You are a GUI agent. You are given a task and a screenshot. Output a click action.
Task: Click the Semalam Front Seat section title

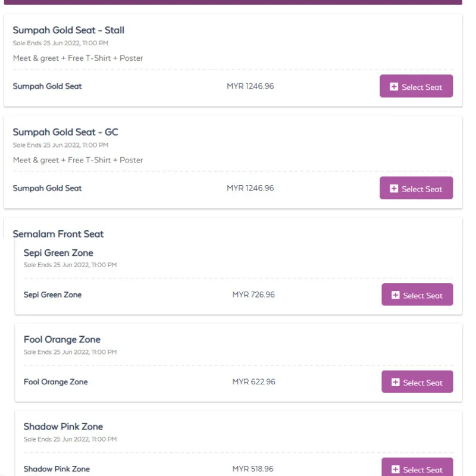(x=58, y=234)
